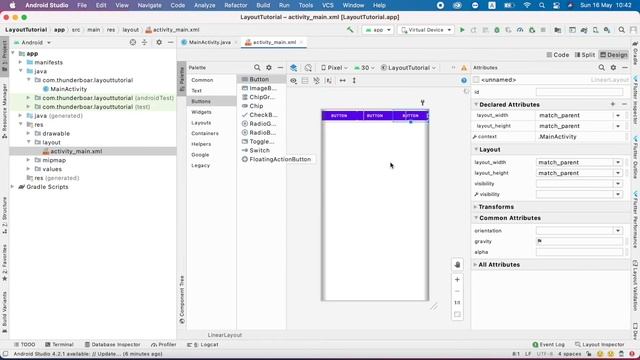This screenshot has width=640, height=360.
Task: Open the Virtual Device selector dropdown
Action: coord(426,30)
